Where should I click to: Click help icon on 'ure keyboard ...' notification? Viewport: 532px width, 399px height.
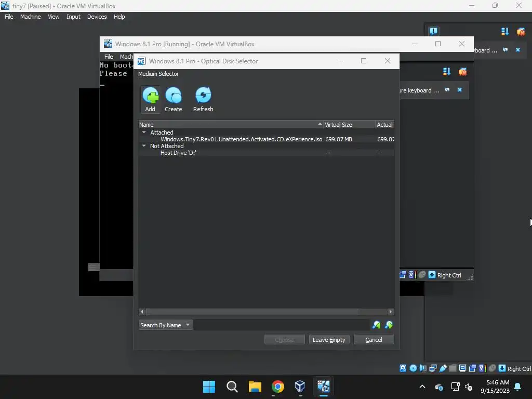click(x=447, y=90)
